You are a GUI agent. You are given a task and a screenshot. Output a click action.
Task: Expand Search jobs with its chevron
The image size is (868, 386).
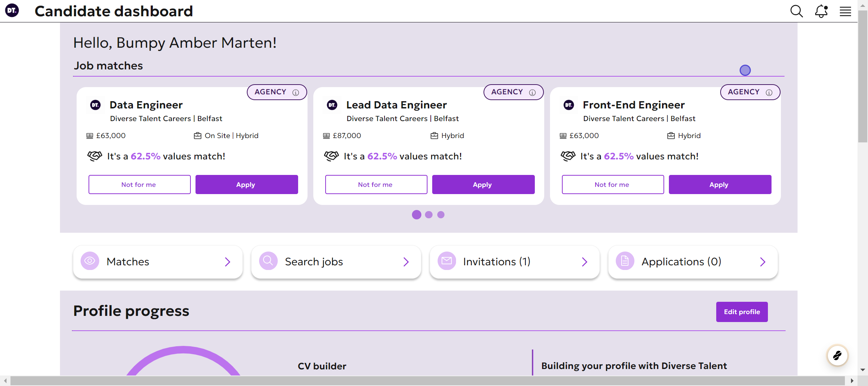click(x=406, y=262)
